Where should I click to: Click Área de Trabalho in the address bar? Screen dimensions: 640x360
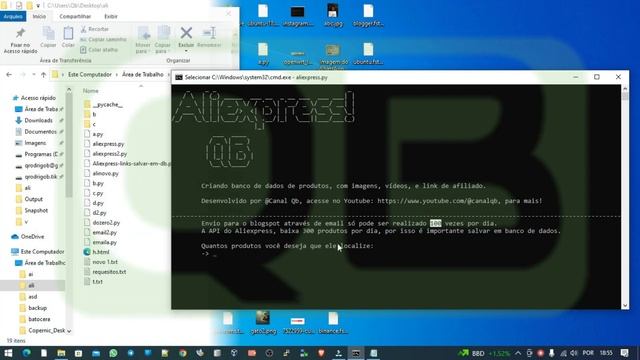click(x=142, y=75)
